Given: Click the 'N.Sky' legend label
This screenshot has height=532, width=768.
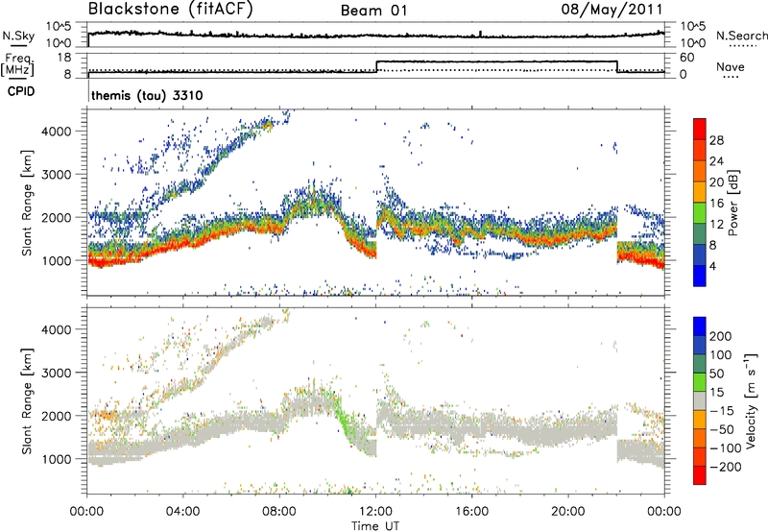Looking at the screenshot, I should tap(18, 36).
